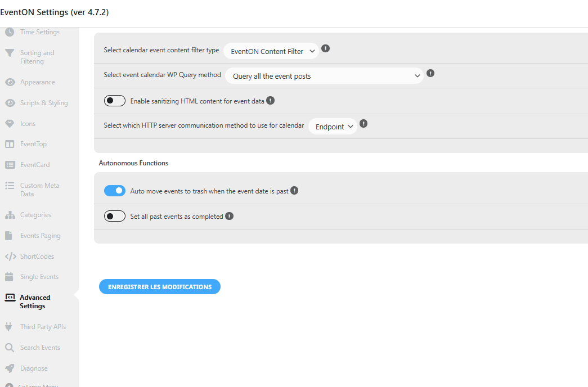Click info icon next to Endpoint dropdown
This screenshot has height=387, width=588.
tap(363, 123)
